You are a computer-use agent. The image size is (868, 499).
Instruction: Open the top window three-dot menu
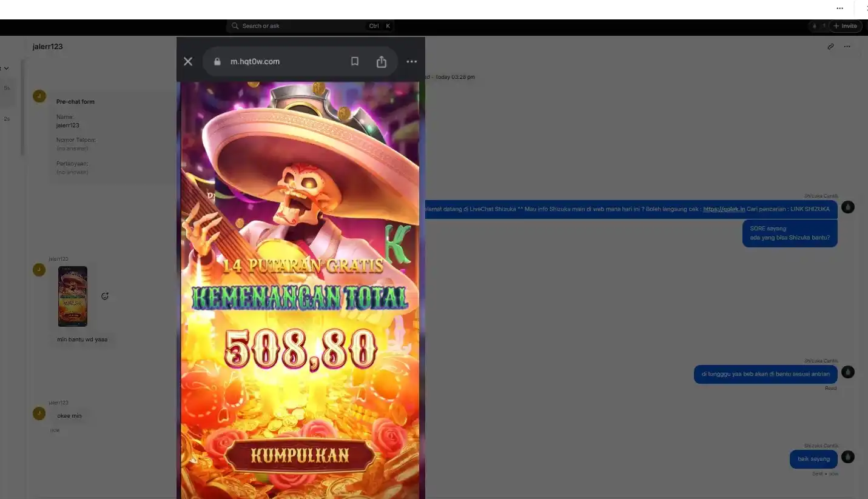click(x=839, y=8)
